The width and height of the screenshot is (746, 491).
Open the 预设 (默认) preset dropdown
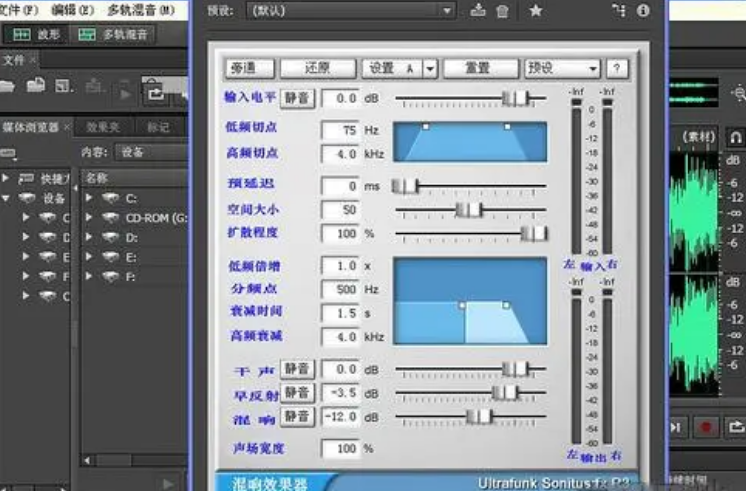tap(351, 10)
